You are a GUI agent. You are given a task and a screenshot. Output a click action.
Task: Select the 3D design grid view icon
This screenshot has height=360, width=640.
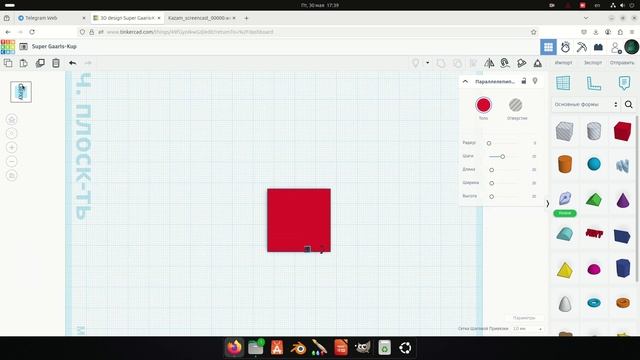pos(548,47)
